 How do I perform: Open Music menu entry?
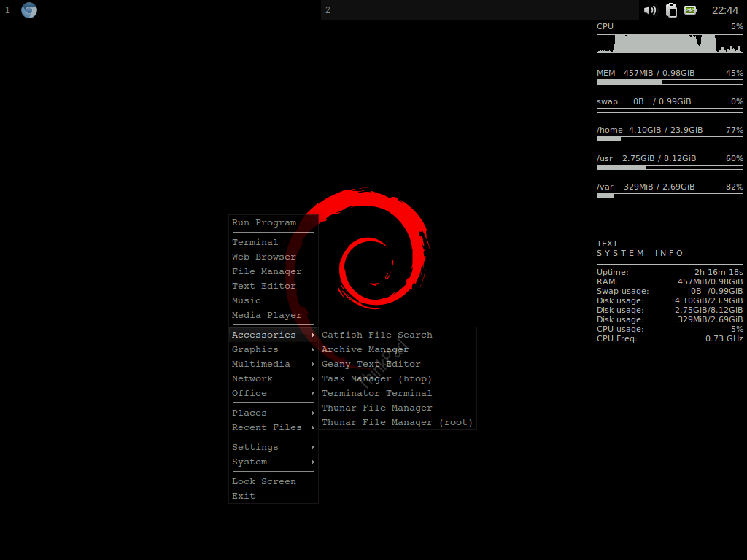coord(273,300)
